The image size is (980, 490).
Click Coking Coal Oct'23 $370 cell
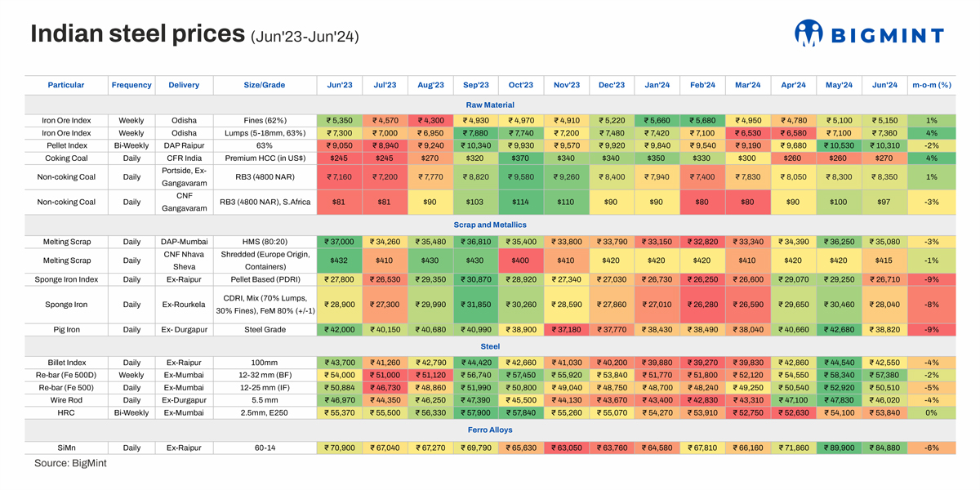pos(521,158)
